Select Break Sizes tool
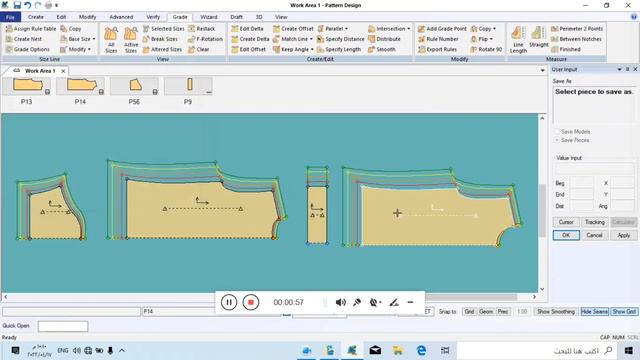This screenshot has height=360, width=640. click(160, 39)
